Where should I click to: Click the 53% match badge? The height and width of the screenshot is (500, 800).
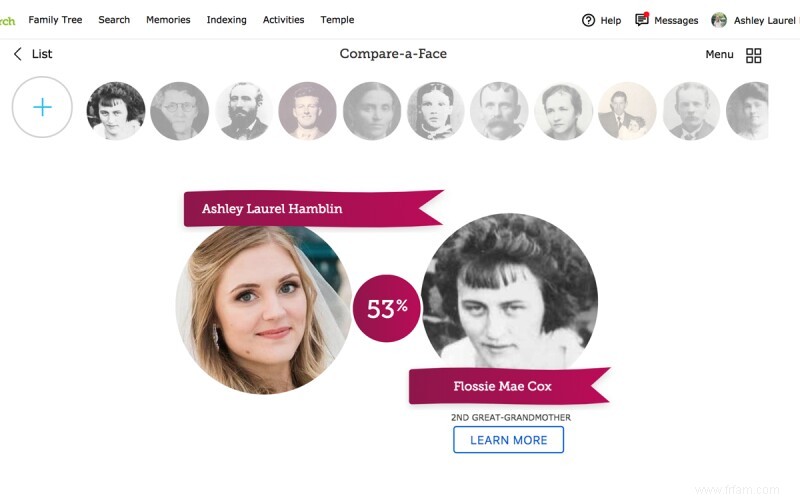pos(387,309)
